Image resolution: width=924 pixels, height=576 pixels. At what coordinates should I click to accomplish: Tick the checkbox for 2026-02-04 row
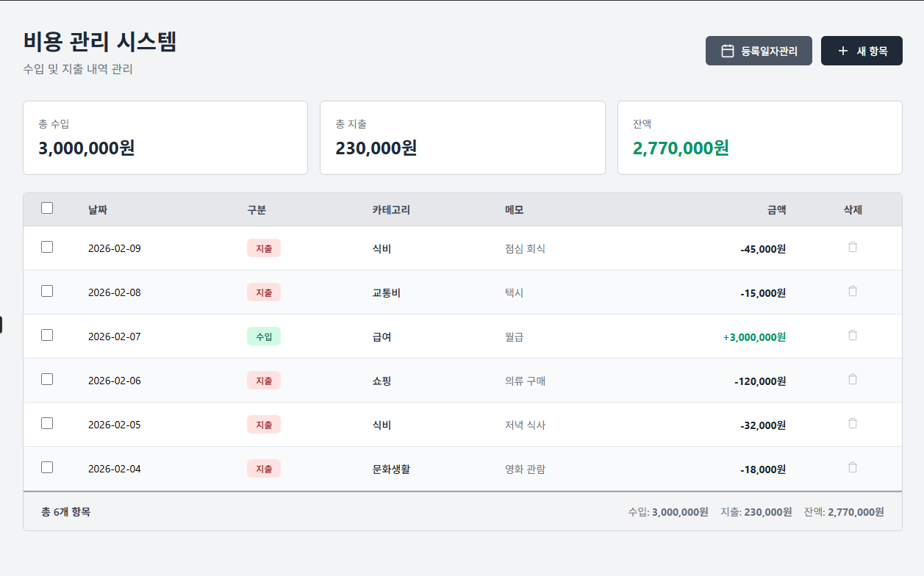[x=47, y=467]
